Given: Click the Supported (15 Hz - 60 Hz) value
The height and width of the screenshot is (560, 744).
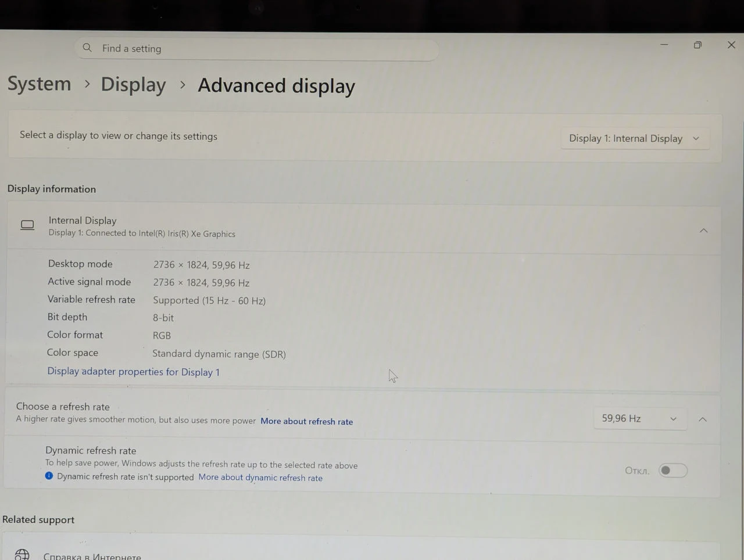Looking at the screenshot, I should [x=209, y=300].
